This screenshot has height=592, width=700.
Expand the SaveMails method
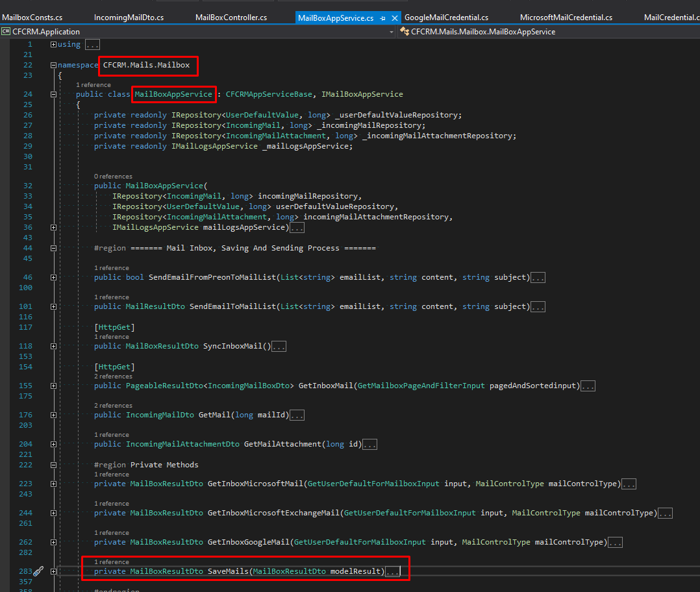pos(53,571)
